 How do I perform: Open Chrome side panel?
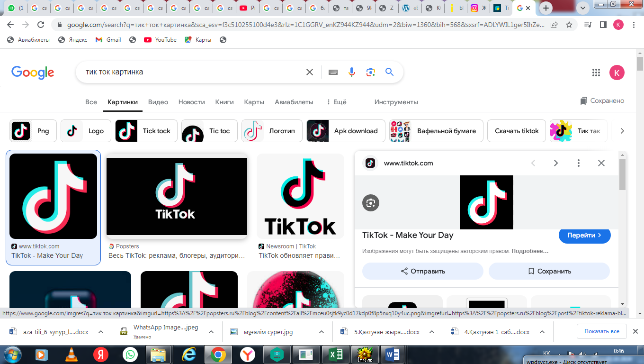coord(603,25)
